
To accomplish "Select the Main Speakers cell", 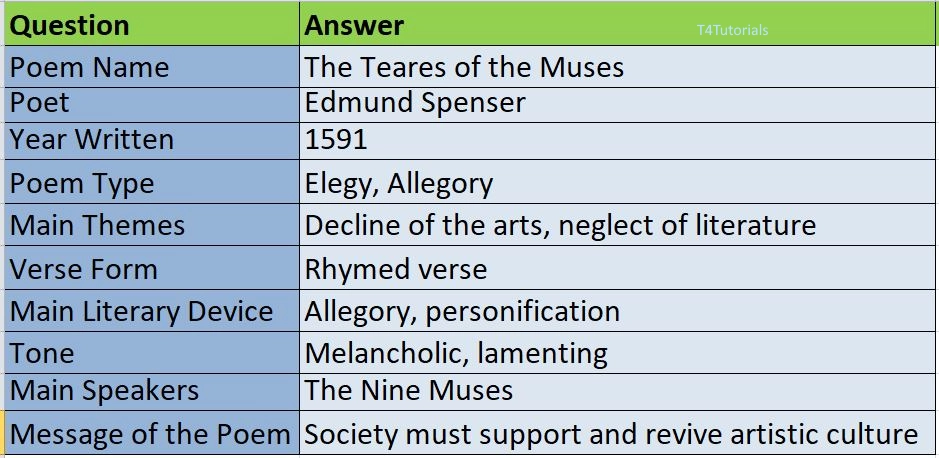I will [x=152, y=392].
